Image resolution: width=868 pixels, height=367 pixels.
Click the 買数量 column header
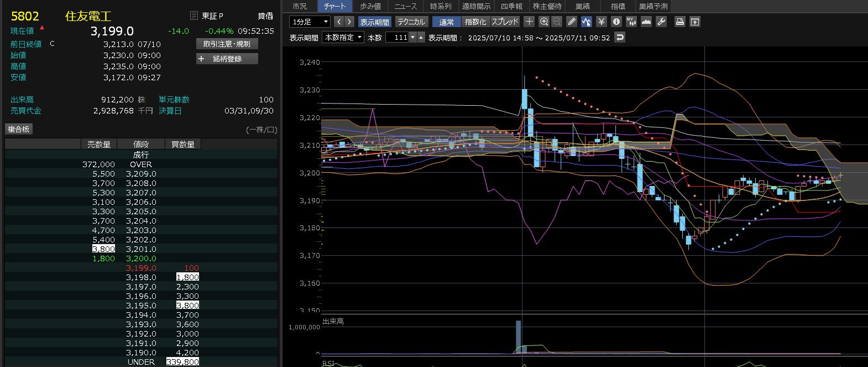tap(183, 144)
